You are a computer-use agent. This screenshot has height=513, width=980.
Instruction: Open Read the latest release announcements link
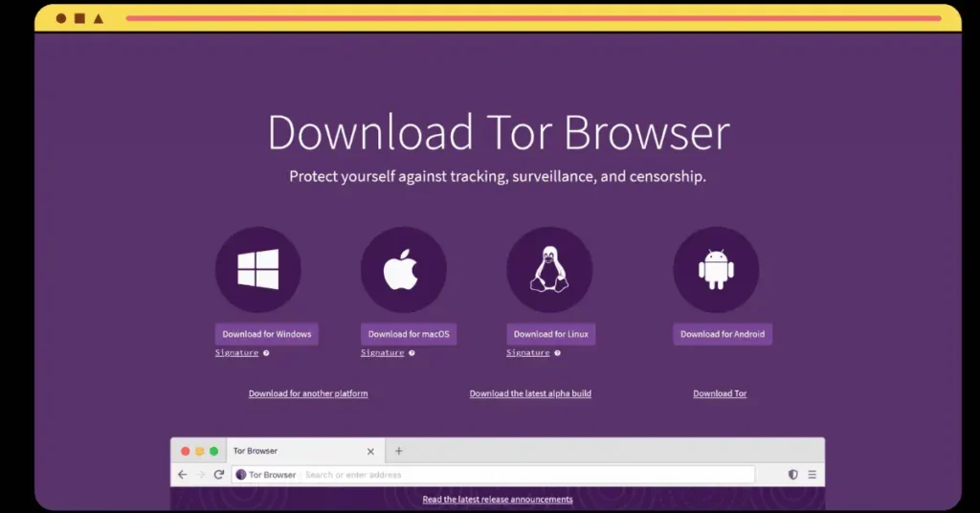tap(498, 500)
